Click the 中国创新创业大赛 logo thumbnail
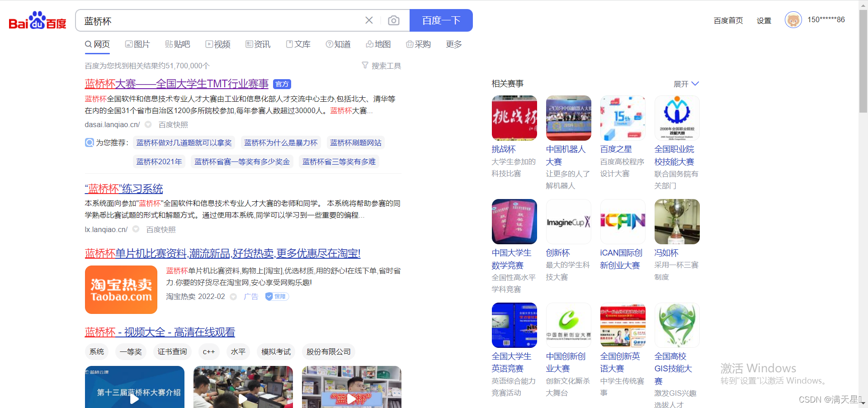Viewport: 868px width, 408px height. coord(569,325)
